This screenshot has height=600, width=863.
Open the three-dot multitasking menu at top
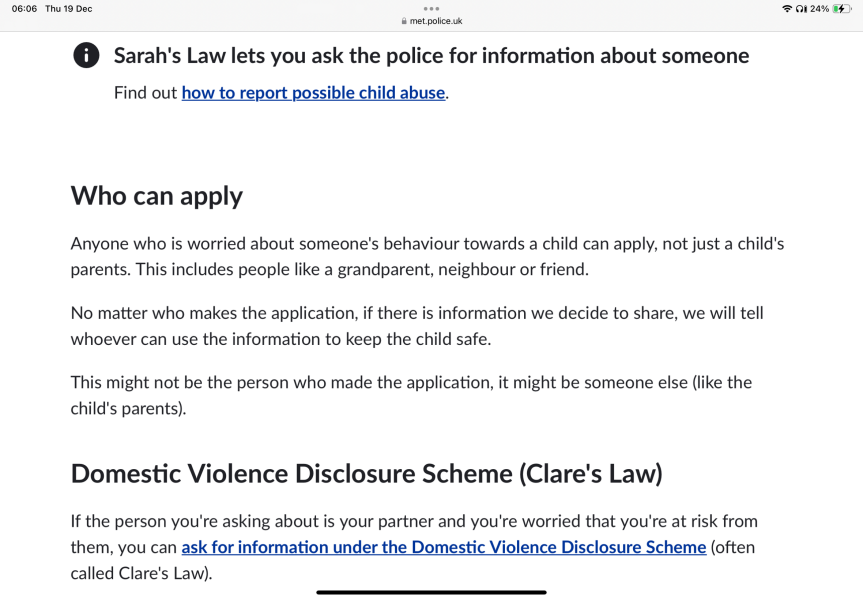point(432,8)
